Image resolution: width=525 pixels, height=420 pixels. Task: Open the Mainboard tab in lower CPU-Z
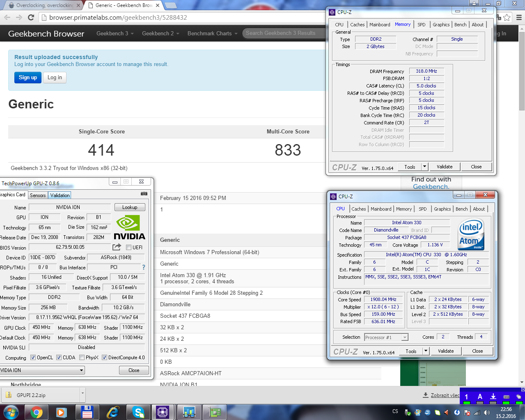click(x=381, y=209)
